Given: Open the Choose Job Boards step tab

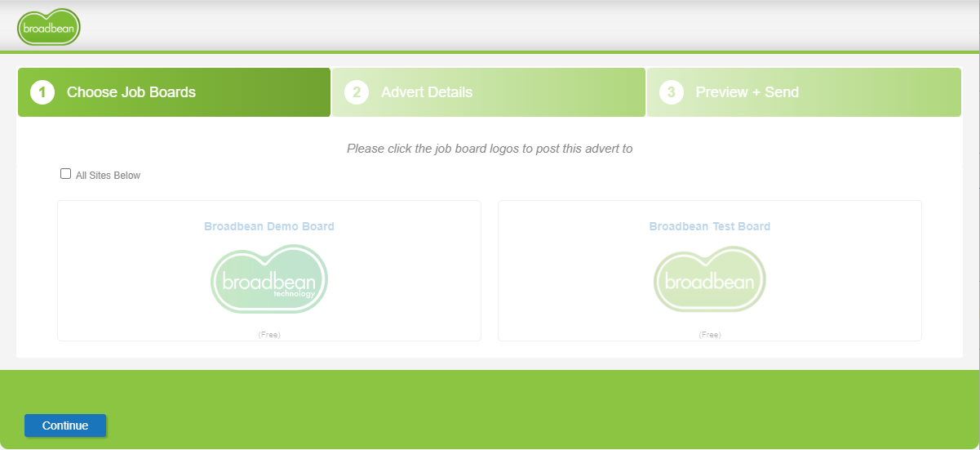Looking at the screenshot, I should tap(174, 92).
